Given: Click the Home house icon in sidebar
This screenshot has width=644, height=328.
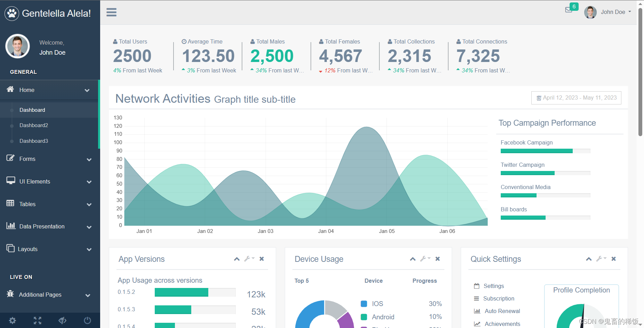Looking at the screenshot, I should pyautogui.click(x=10, y=89).
